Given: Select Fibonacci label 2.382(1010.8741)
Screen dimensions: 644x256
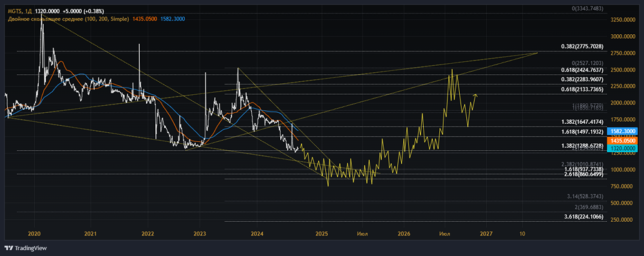Looking at the screenshot, I should [x=582, y=164].
